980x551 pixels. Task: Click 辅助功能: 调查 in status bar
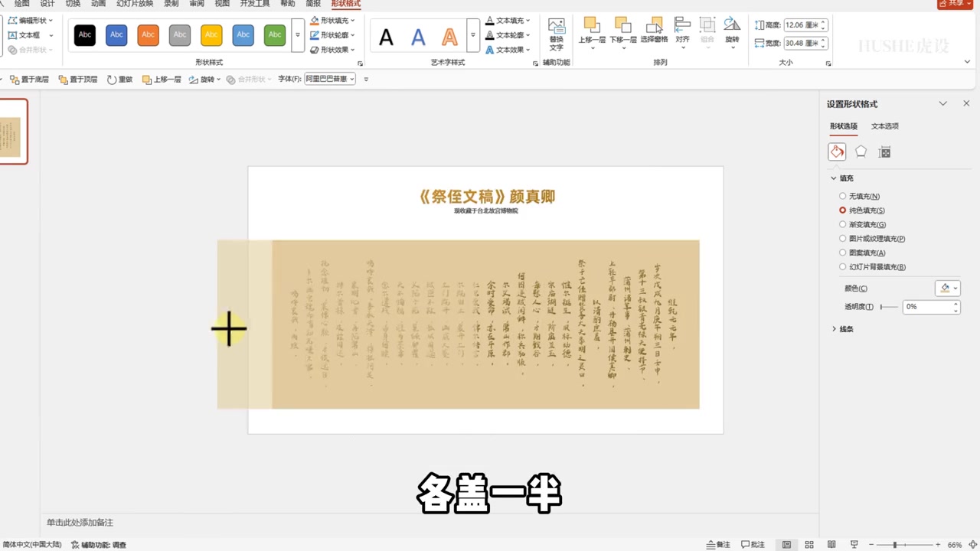click(x=99, y=545)
